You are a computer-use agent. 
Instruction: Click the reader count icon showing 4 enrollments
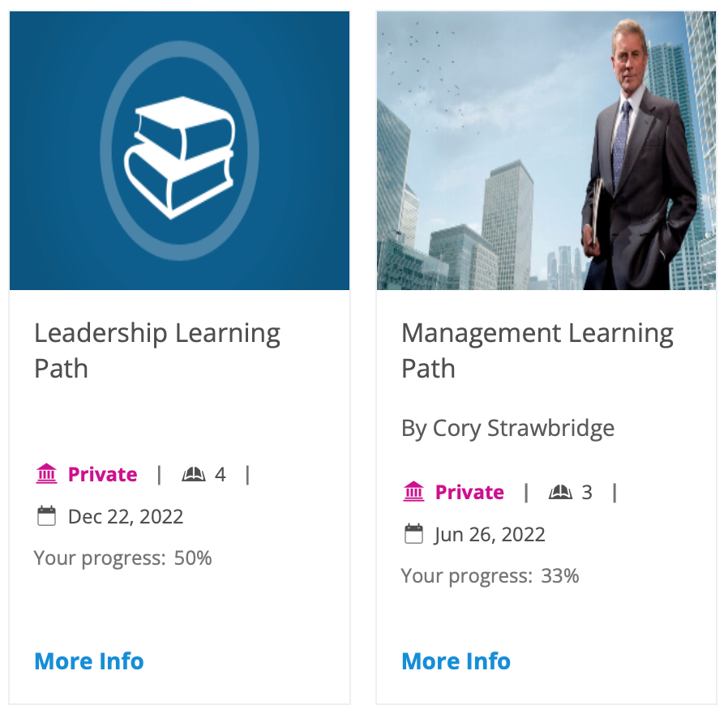coord(192,474)
